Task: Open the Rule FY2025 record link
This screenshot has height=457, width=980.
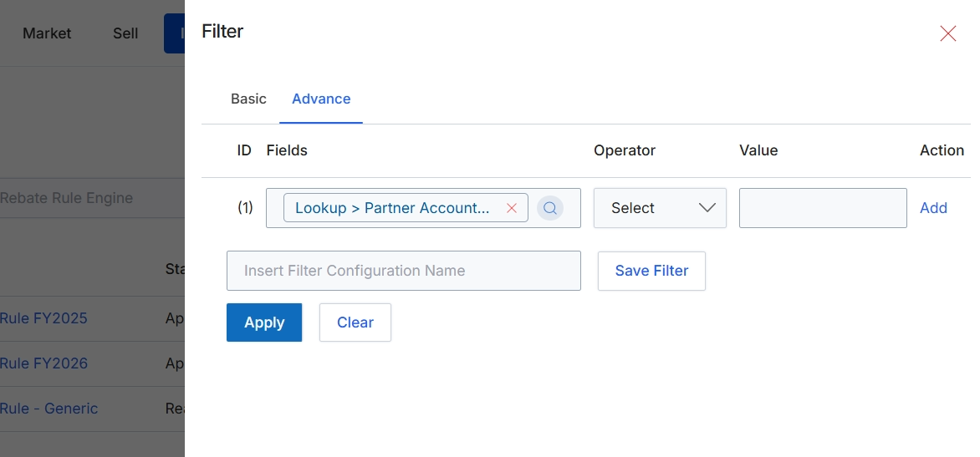Action: 43,318
